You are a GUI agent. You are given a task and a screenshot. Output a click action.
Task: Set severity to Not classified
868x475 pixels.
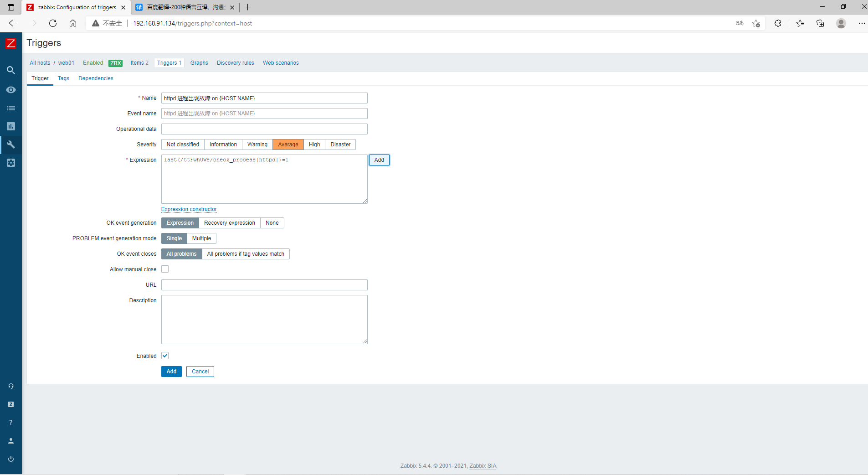(x=183, y=145)
